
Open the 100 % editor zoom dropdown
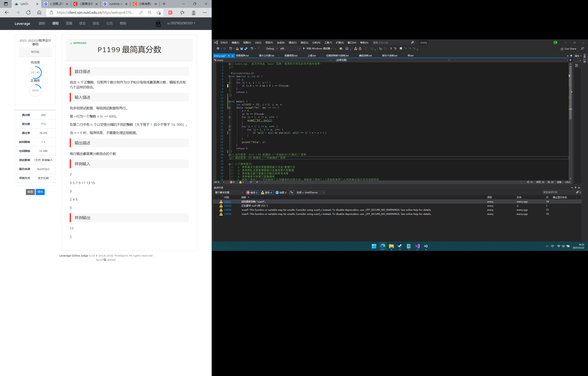point(219,182)
